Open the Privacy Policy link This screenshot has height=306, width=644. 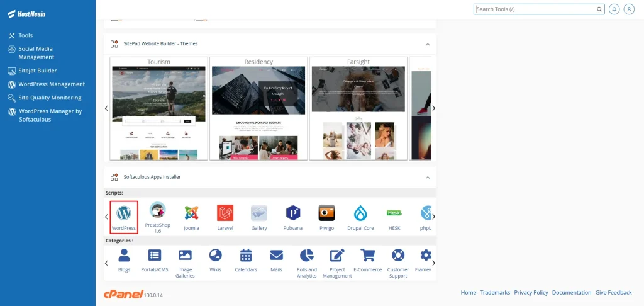pyautogui.click(x=531, y=292)
